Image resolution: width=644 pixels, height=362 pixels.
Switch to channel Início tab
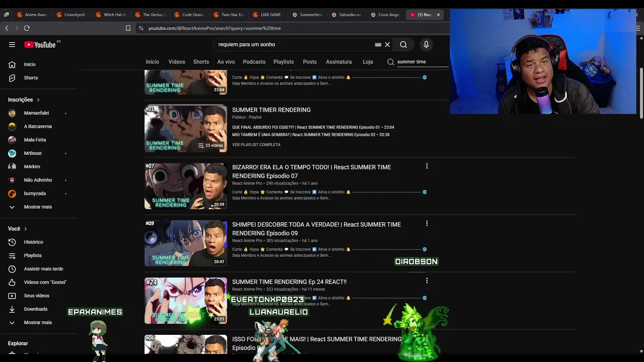point(152,62)
